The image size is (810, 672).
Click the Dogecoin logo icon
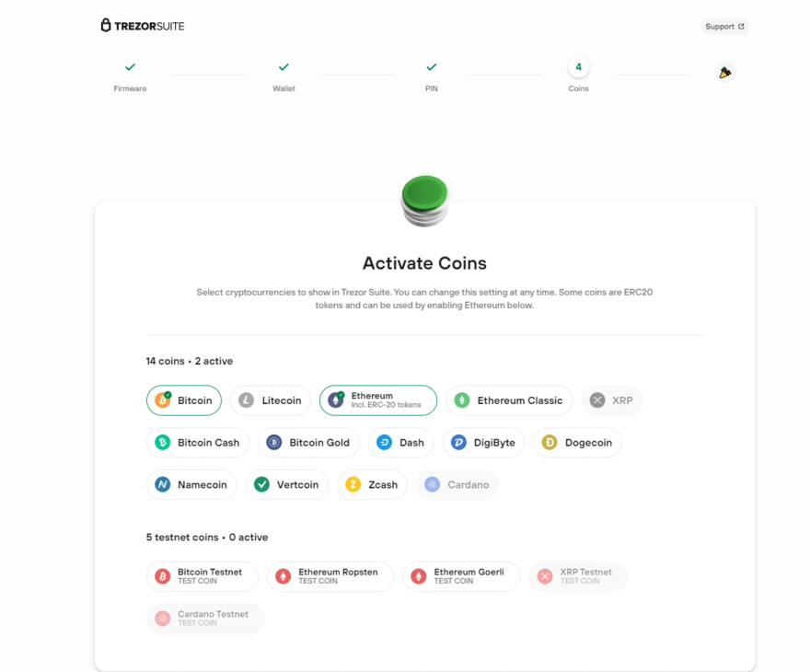point(550,443)
